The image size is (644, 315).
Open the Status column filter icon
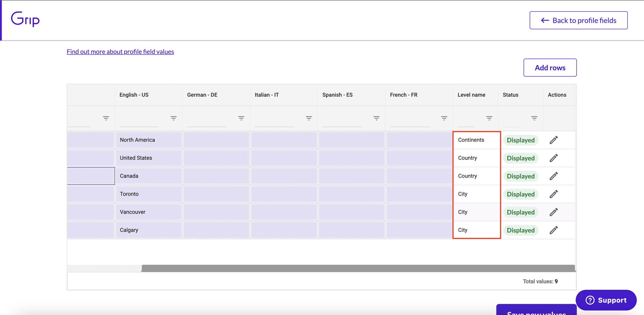[x=534, y=118]
